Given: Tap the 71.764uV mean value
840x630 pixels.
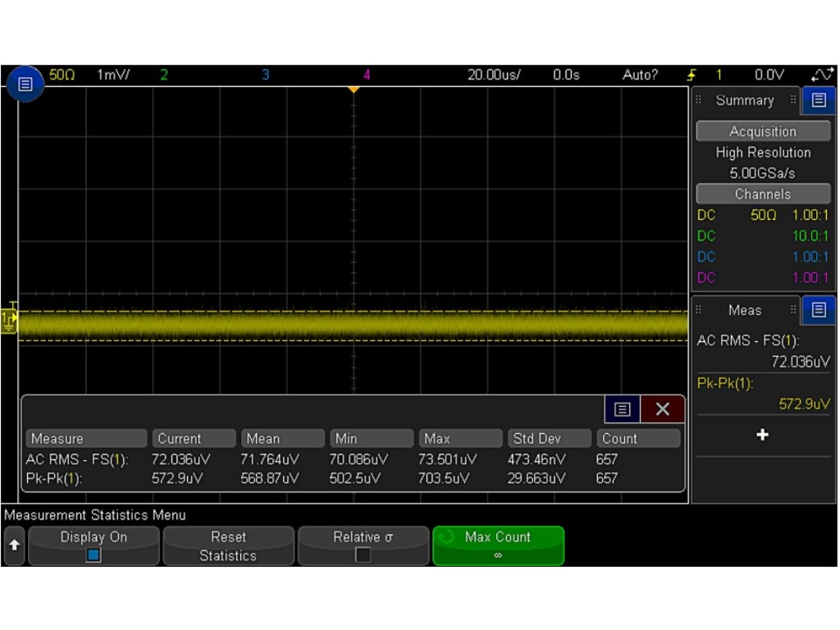Looking at the screenshot, I should (x=269, y=459).
